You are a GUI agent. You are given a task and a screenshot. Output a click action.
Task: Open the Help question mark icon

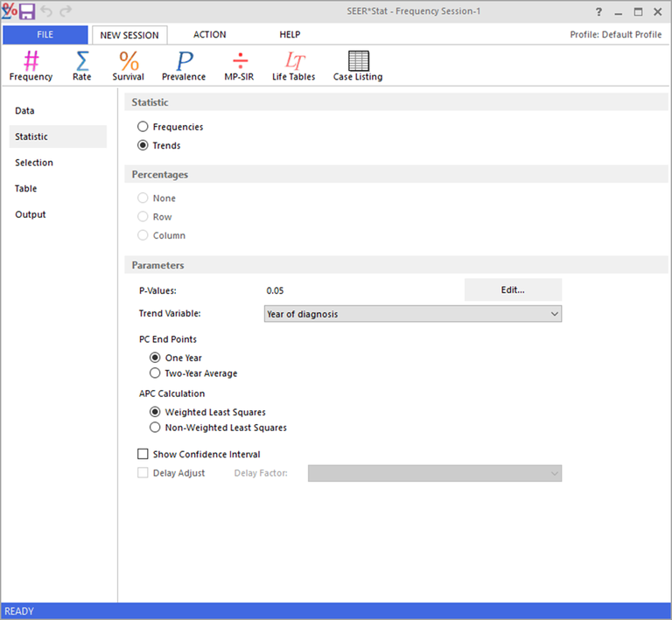(x=598, y=12)
